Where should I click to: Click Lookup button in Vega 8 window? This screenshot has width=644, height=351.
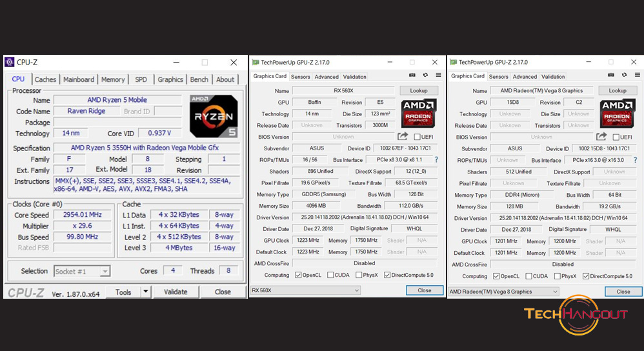point(618,91)
